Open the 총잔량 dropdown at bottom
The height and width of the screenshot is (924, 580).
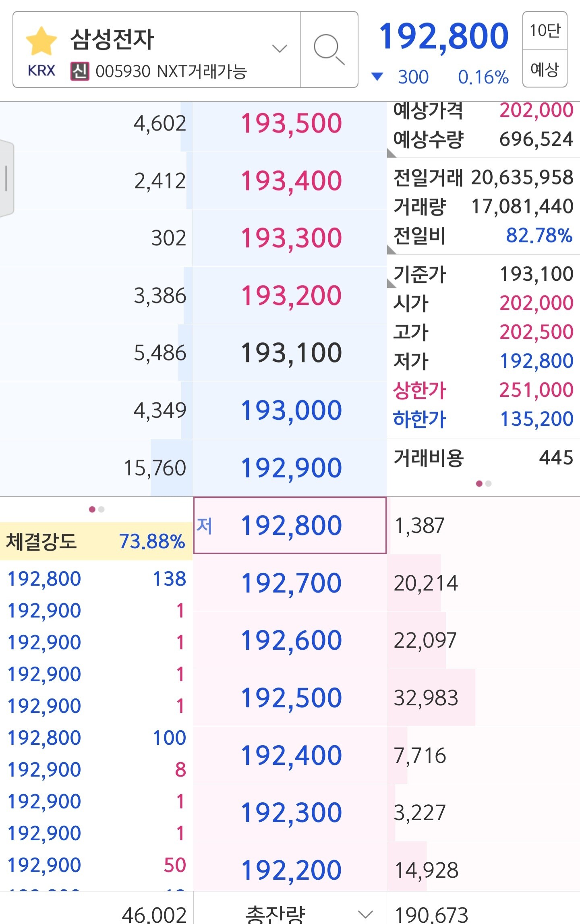tap(365, 914)
